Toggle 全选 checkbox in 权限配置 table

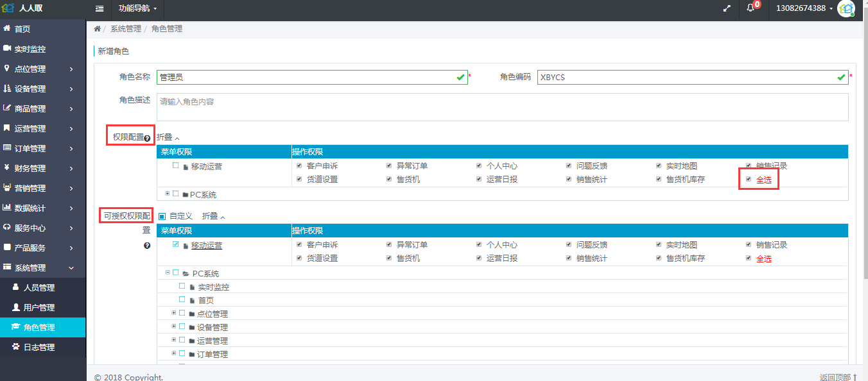click(749, 179)
